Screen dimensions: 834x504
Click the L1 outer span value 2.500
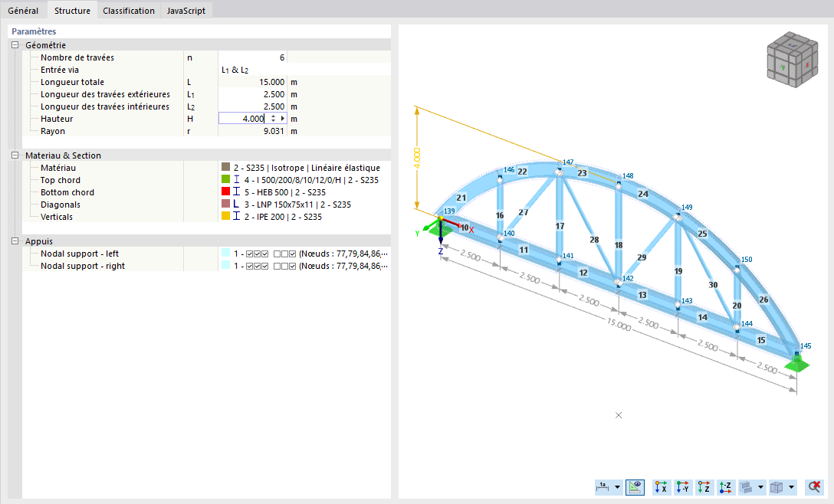tap(253, 94)
